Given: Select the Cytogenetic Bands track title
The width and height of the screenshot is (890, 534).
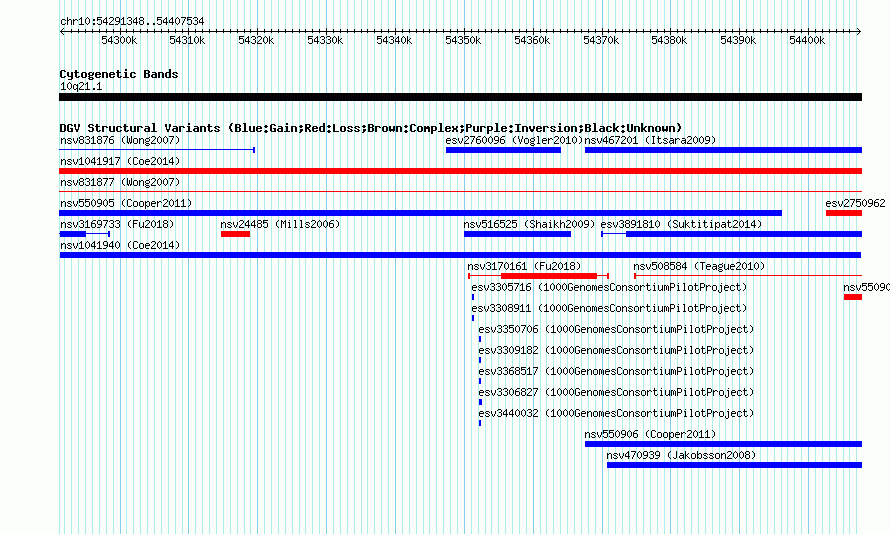Looking at the screenshot, I should [119, 74].
